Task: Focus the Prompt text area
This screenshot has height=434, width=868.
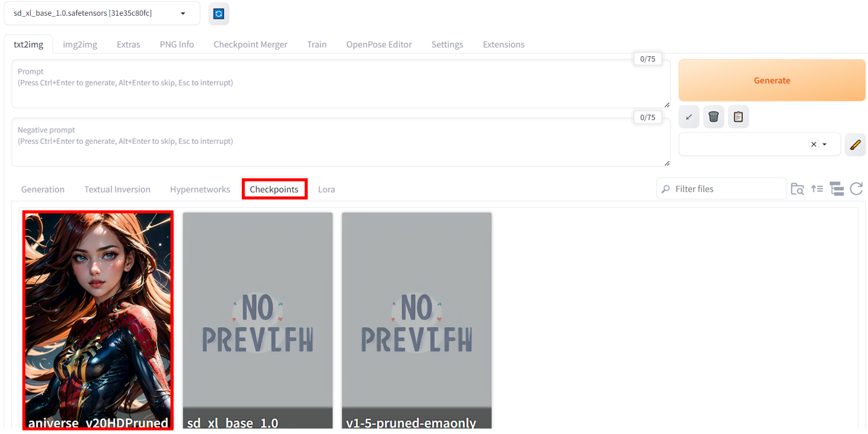Action: coord(341,84)
